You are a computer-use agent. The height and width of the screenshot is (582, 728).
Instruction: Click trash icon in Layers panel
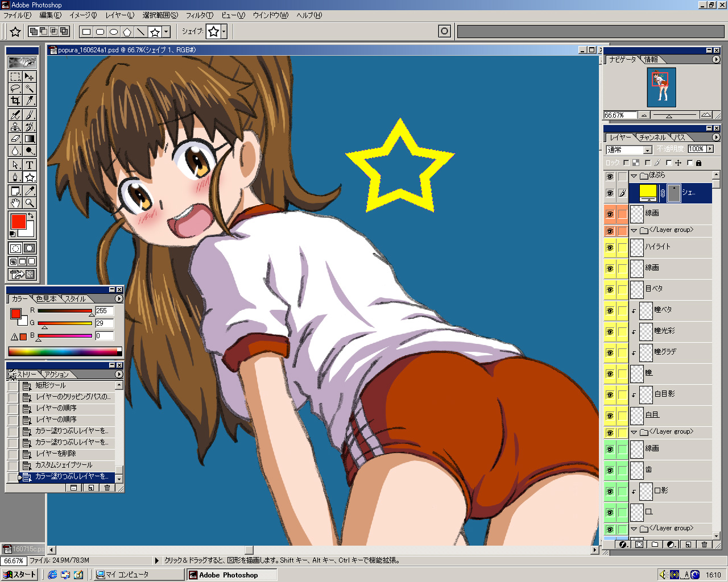coord(704,544)
